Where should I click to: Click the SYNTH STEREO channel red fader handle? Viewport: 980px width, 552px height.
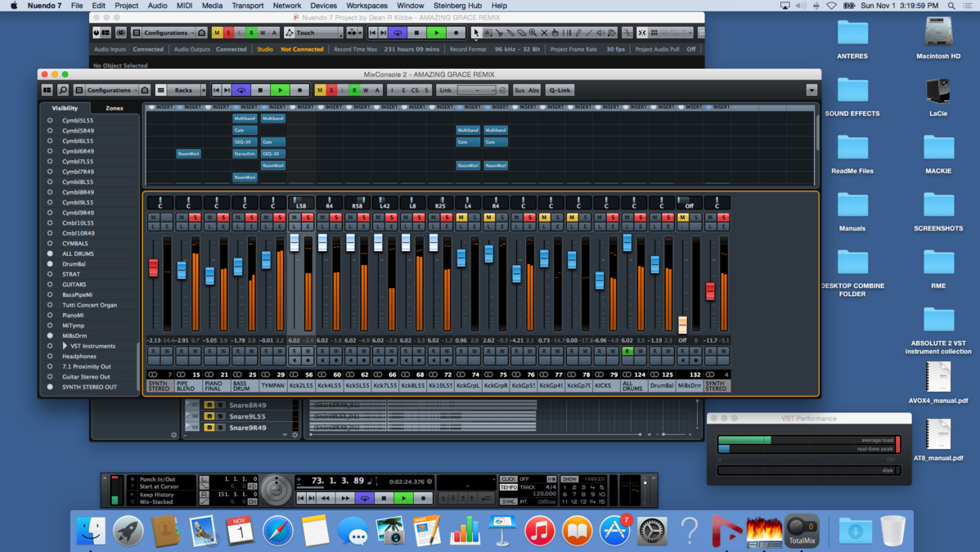click(154, 267)
